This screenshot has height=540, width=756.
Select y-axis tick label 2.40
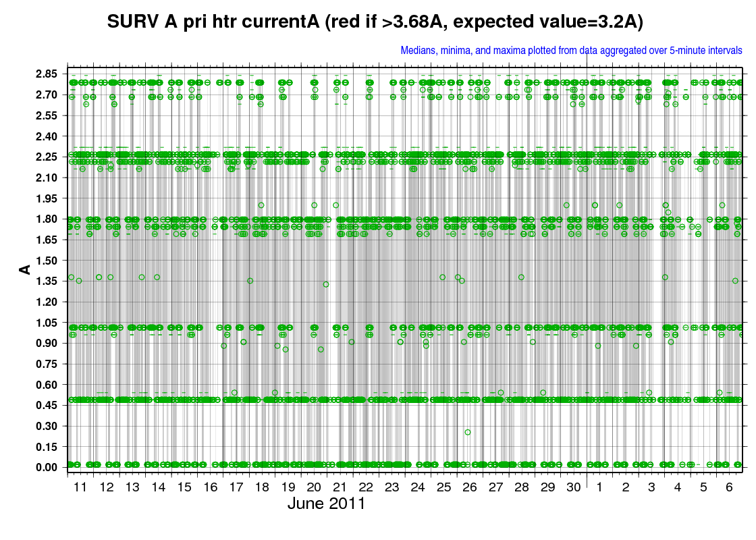[x=47, y=136]
